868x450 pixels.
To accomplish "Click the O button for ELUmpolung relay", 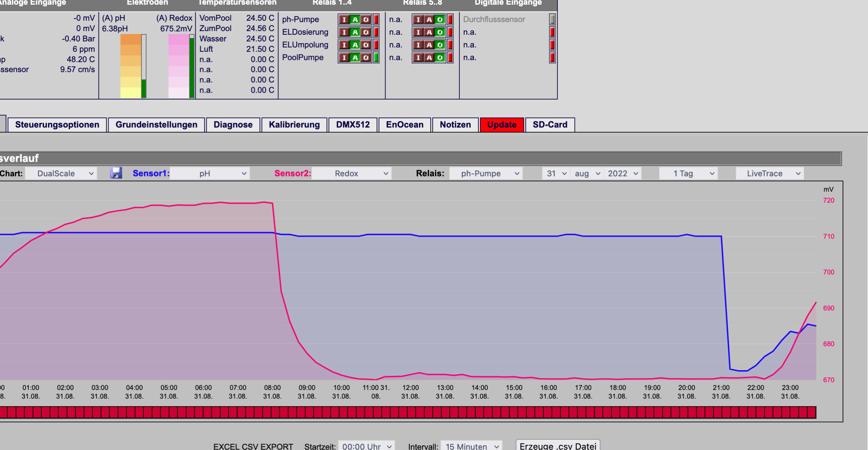I will 366,44.
